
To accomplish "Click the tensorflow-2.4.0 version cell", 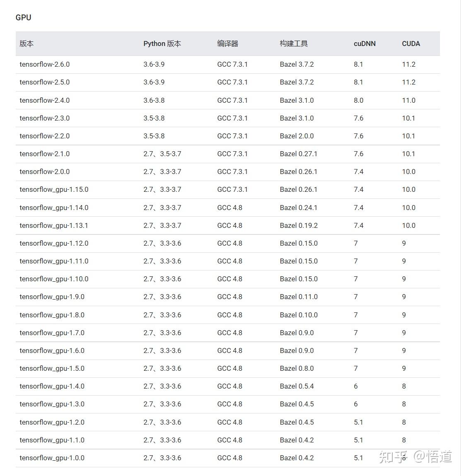I will 45,100.
